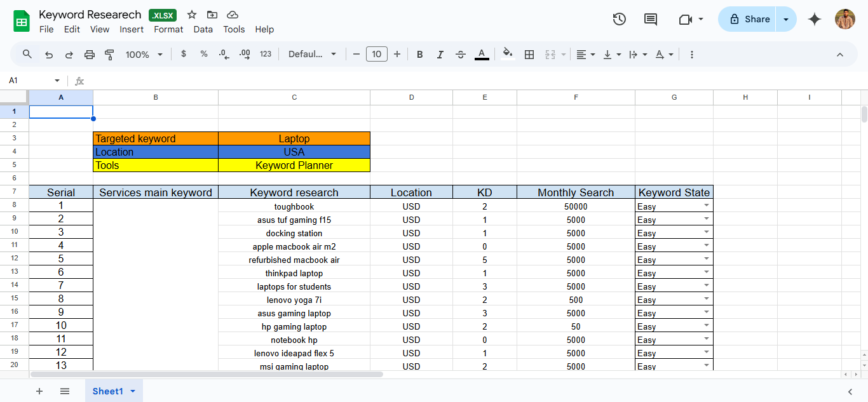Click the Share button
This screenshot has width=868, height=402.
tap(749, 19)
